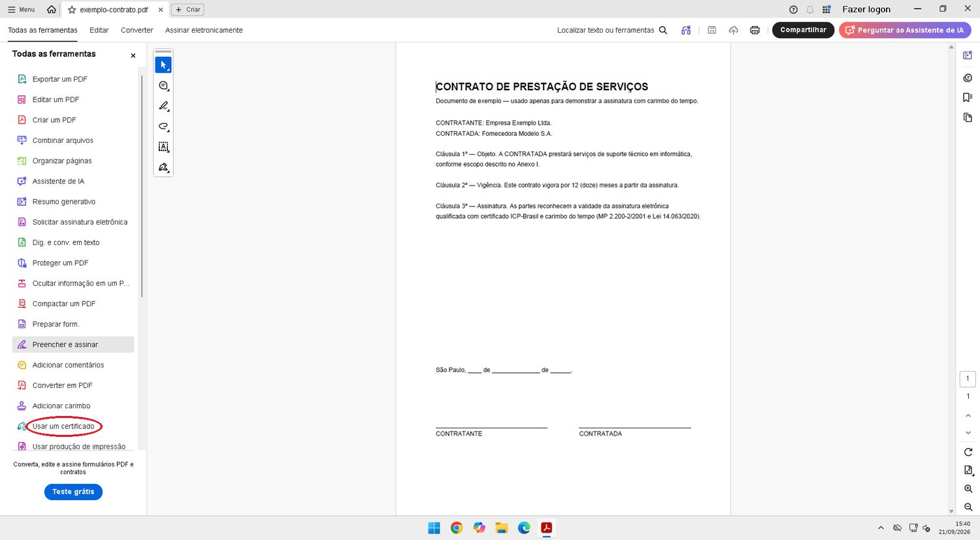Switch to the Editar tab

(99, 30)
